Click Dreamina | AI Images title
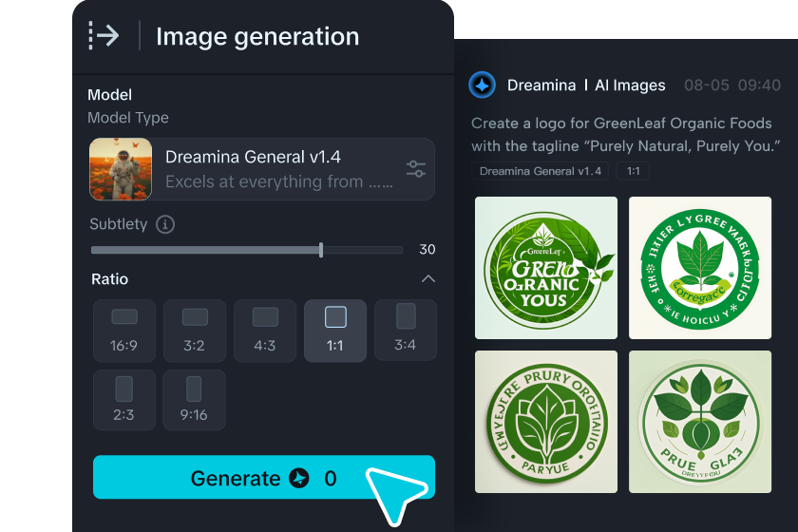 point(586,85)
